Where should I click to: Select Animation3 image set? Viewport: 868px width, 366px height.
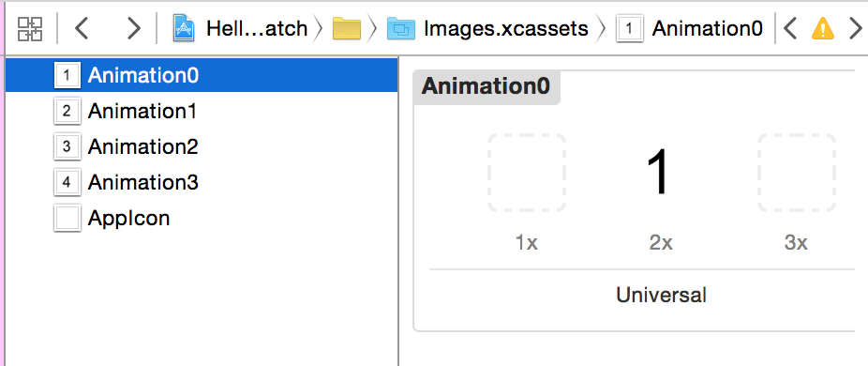pyautogui.click(x=202, y=182)
